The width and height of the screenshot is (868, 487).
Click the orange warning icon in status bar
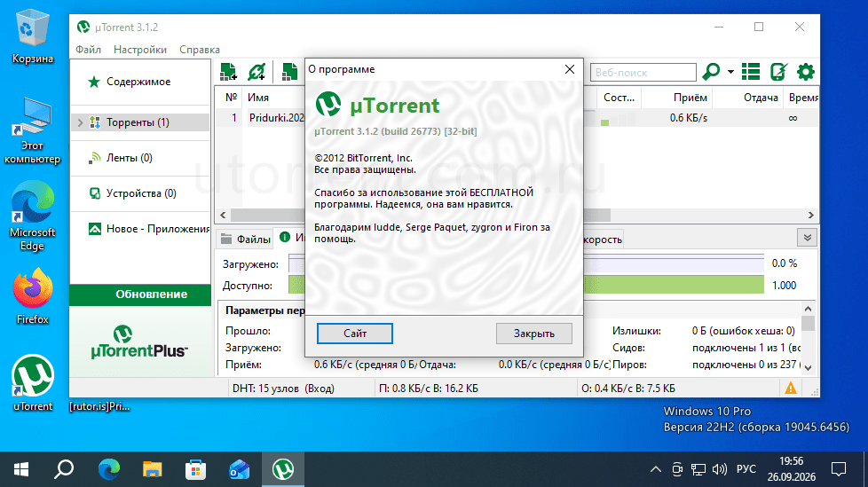791,388
